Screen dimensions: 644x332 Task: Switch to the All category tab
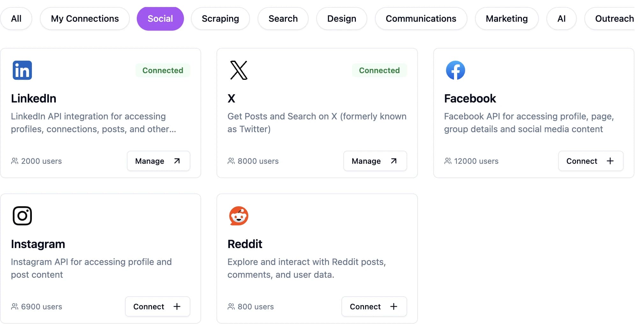coord(16,19)
